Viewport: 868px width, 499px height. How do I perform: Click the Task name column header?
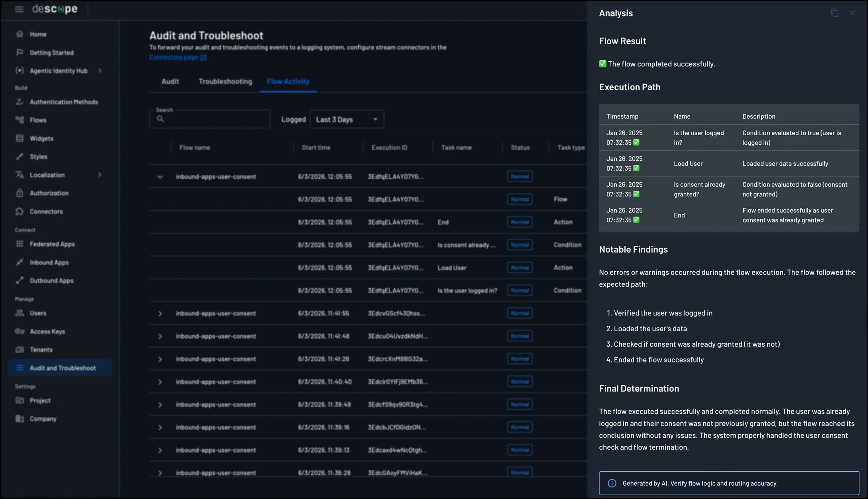[456, 148]
